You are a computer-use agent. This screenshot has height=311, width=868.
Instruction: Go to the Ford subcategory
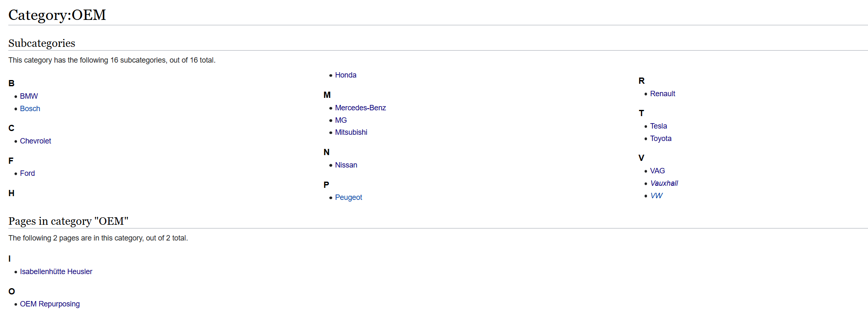click(x=27, y=173)
